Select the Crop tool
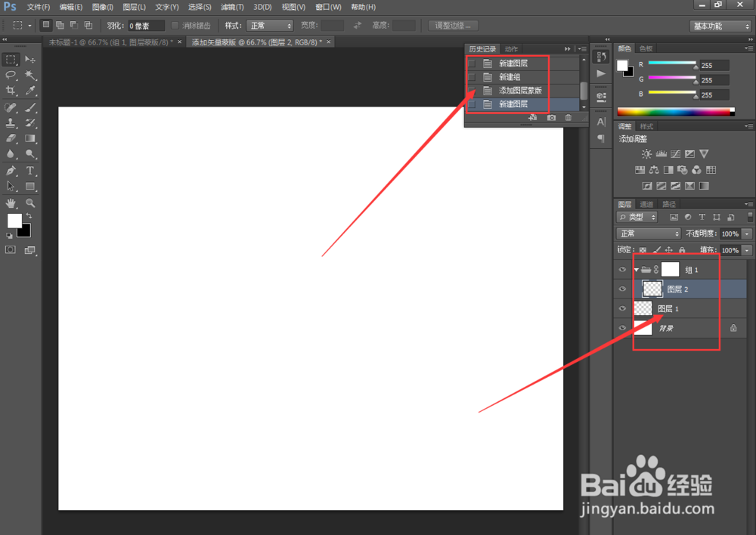The height and width of the screenshot is (535, 756). pyautogui.click(x=11, y=91)
